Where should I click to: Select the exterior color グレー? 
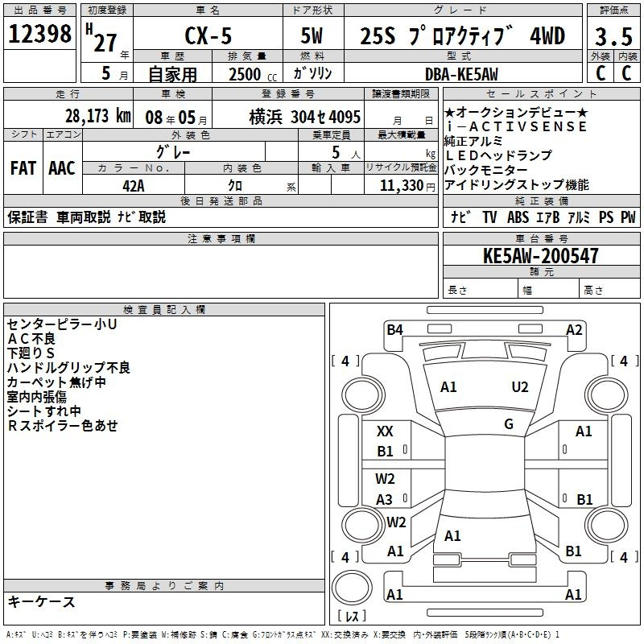(173, 152)
